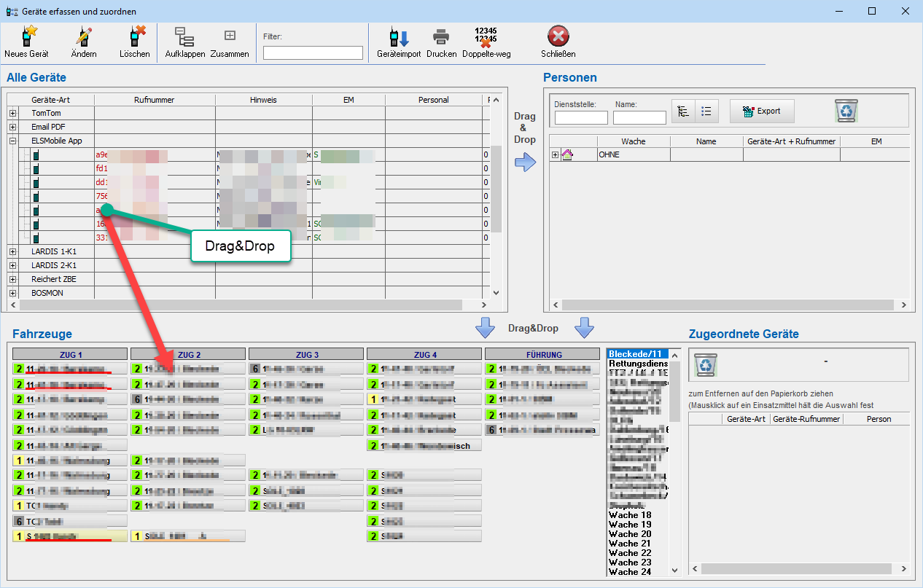Click the recycle bin in Personen panel
This screenshot has width=923, height=588.
[846, 111]
